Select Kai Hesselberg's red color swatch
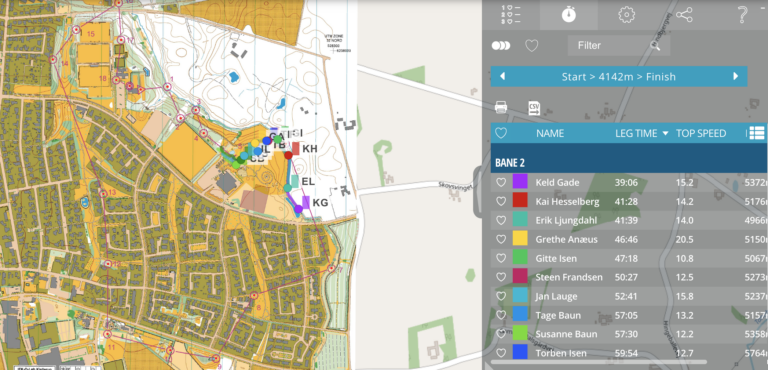Image resolution: width=768 pixels, height=370 pixels. click(520, 201)
